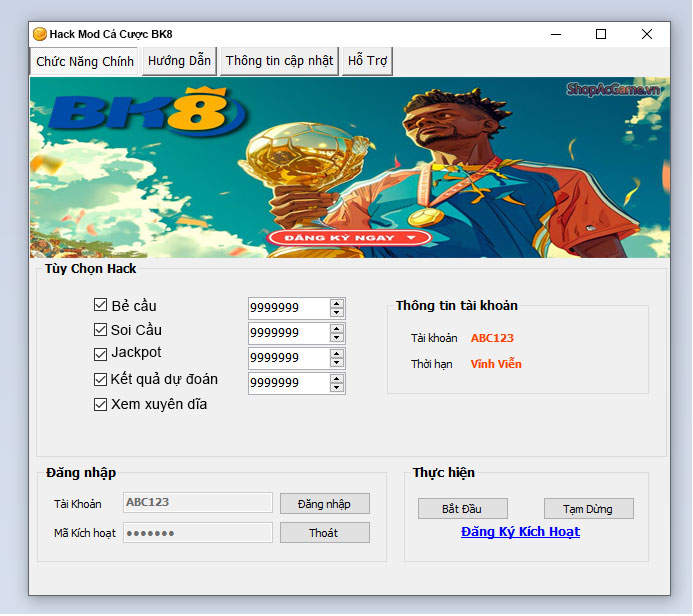Decrease the Jackpot value with down arrow
This screenshot has width=693, height=616.
tap(337, 362)
